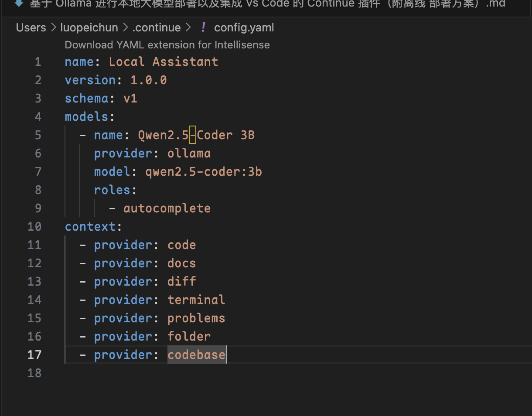The height and width of the screenshot is (416, 532).
Task: Click line number 17 in the gutter
Action: click(x=34, y=355)
